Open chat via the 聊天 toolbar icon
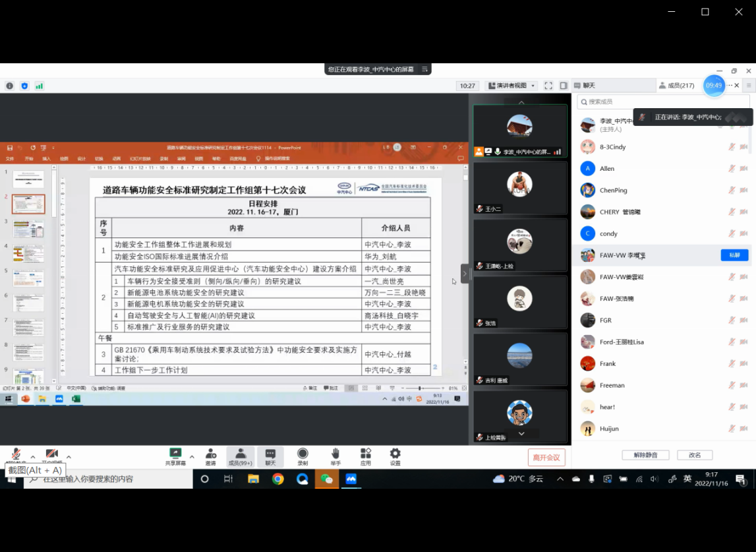Viewport: 756px width, 552px height. coord(270,456)
